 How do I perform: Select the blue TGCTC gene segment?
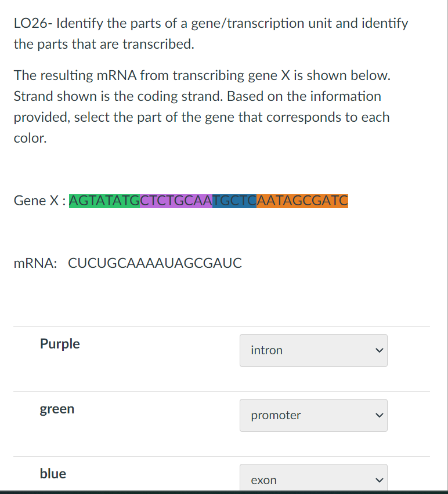(x=234, y=201)
